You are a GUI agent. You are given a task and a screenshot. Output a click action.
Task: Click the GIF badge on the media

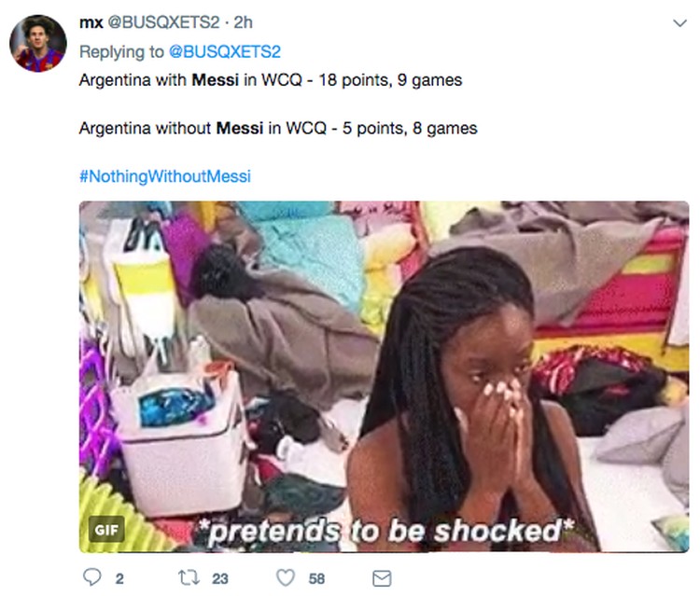(x=106, y=530)
